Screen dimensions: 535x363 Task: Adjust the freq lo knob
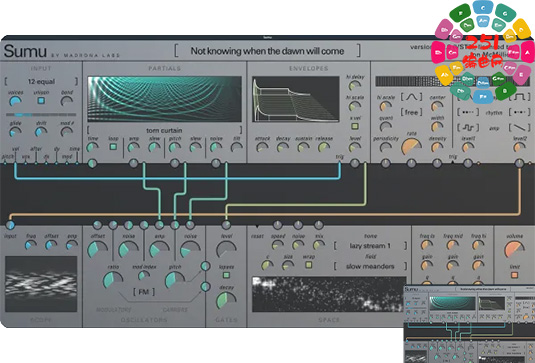[x=427, y=245]
